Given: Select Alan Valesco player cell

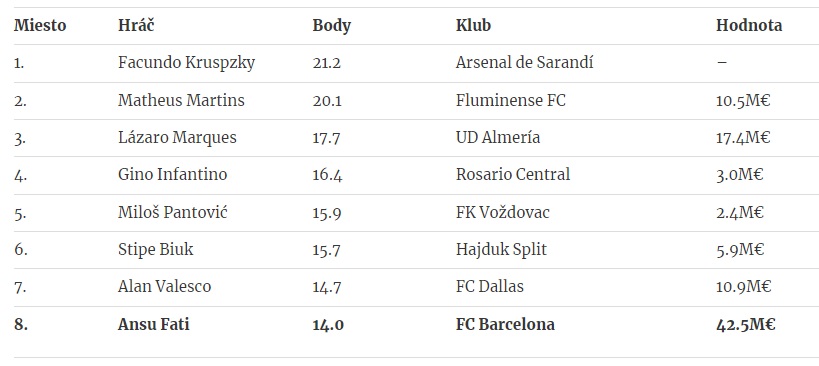Looking at the screenshot, I should pos(165,287).
